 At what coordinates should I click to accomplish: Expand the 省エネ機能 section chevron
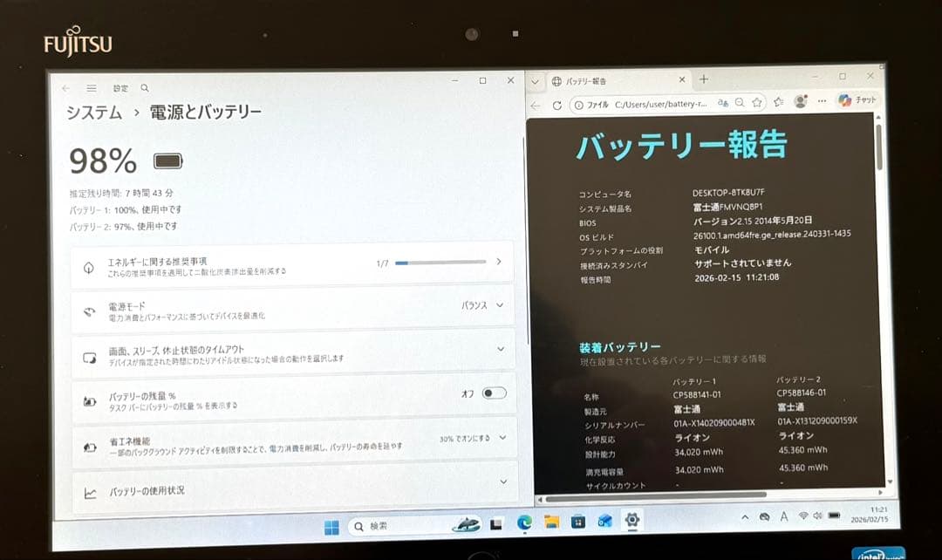coord(503,438)
